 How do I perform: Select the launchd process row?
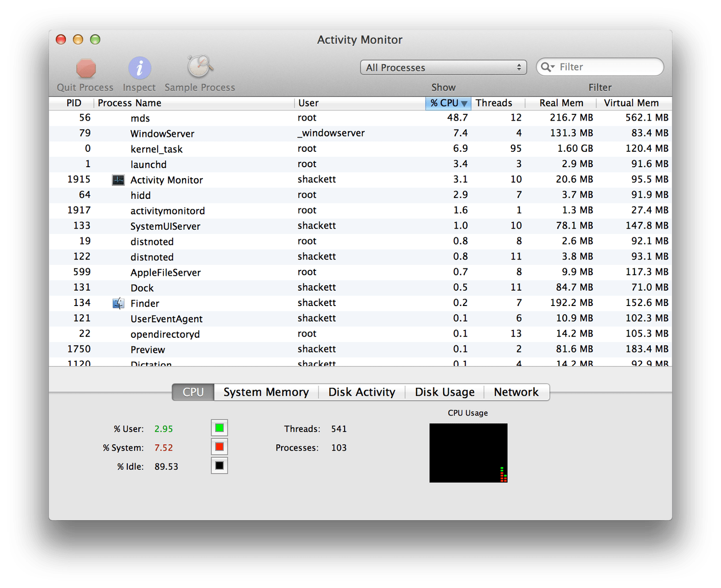360,164
